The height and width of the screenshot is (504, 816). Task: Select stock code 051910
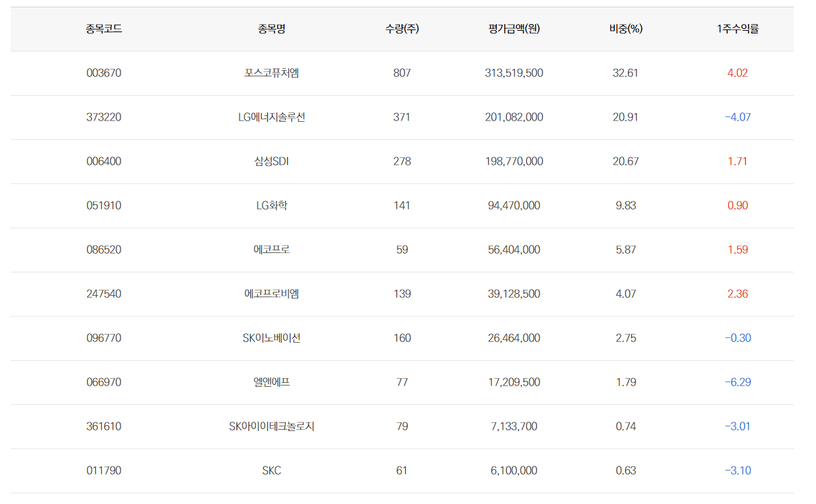click(104, 205)
